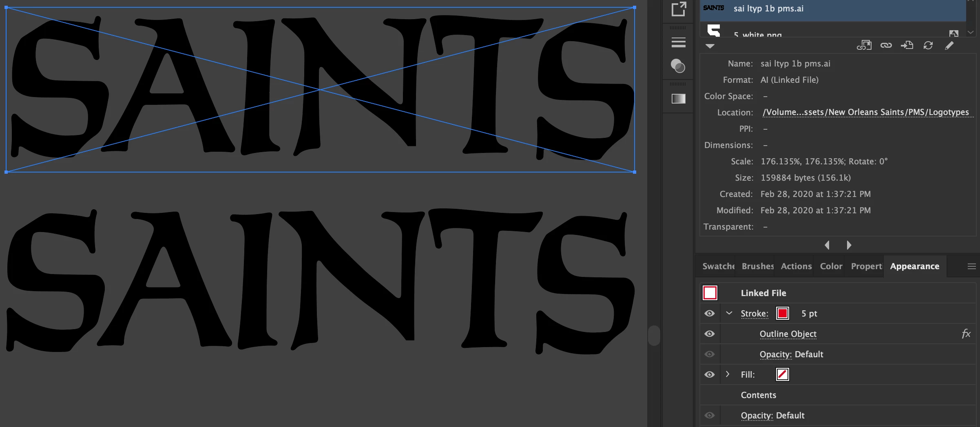The width and height of the screenshot is (980, 427).
Task: Select the lower SAINTS logo on canvas
Action: click(x=320, y=281)
